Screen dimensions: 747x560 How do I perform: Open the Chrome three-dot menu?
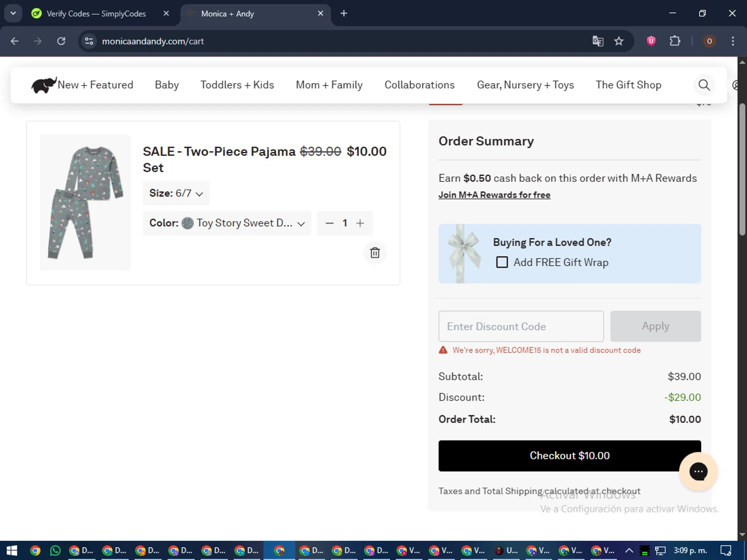(x=733, y=41)
